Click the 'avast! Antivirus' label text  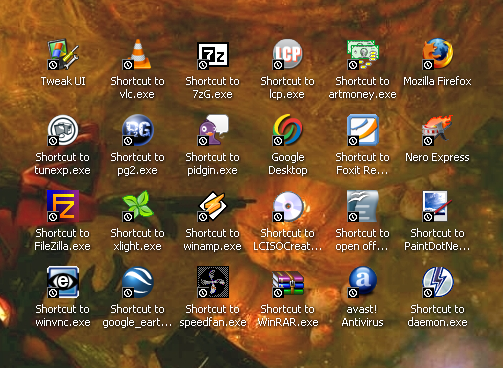click(x=362, y=316)
